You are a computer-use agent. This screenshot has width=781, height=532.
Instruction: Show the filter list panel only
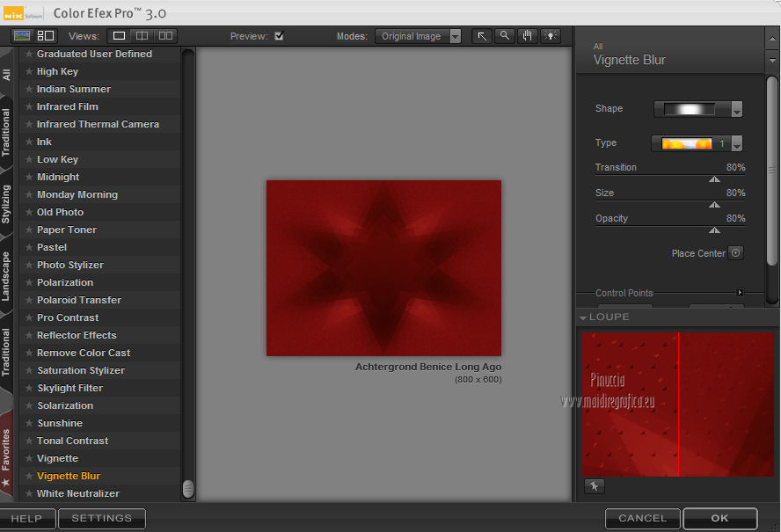(x=22, y=36)
